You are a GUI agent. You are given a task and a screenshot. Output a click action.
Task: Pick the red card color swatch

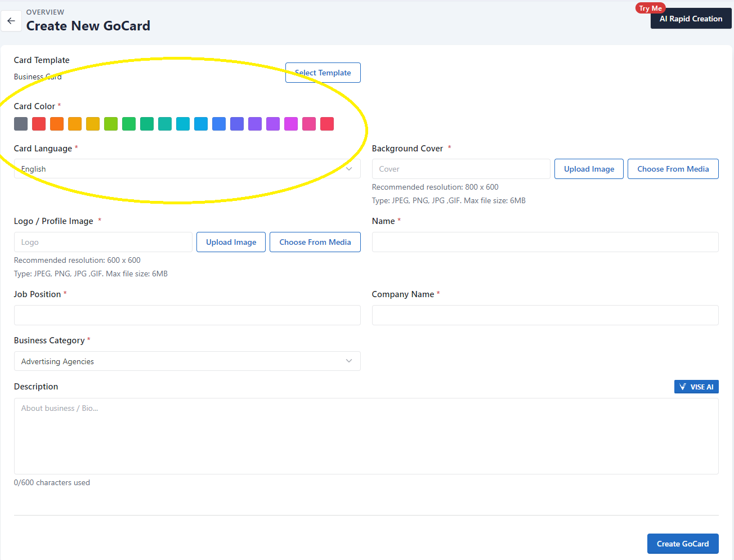pyautogui.click(x=39, y=124)
